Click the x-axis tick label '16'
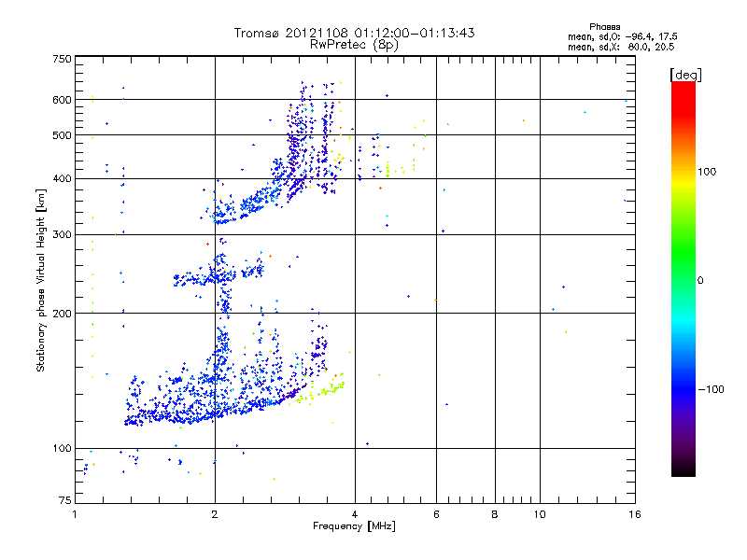Viewport: 747px width, 560px height. pyautogui.click(x=635, y=514)
